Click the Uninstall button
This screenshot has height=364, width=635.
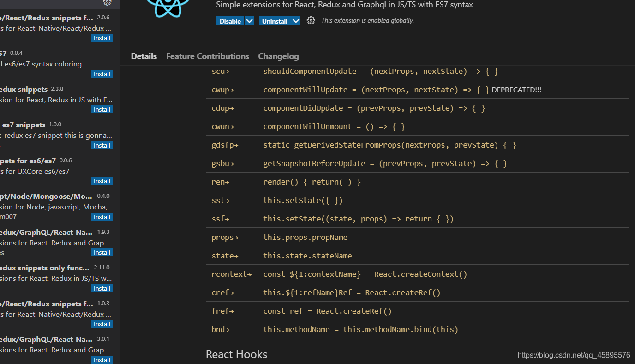click(x=275, y=21)
